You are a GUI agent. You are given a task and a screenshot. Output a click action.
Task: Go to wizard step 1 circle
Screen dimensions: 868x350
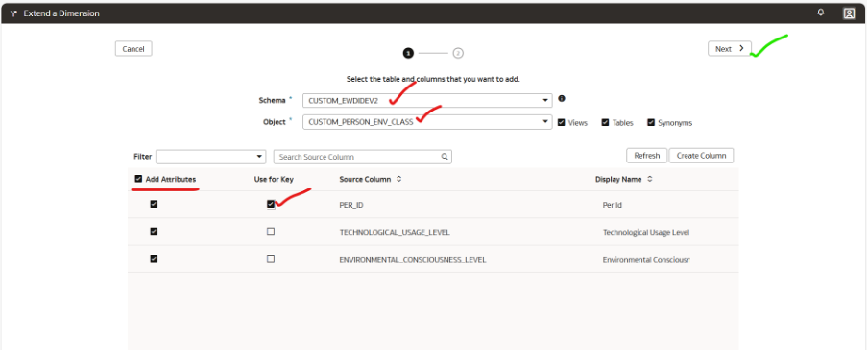(x=408, y=53)
